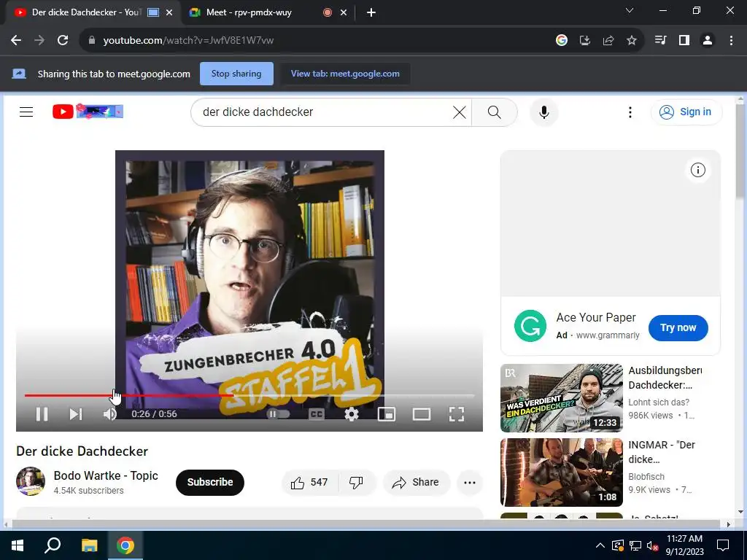Open Chrome three-dot menu
747x560 pixels.
[731, 41]
